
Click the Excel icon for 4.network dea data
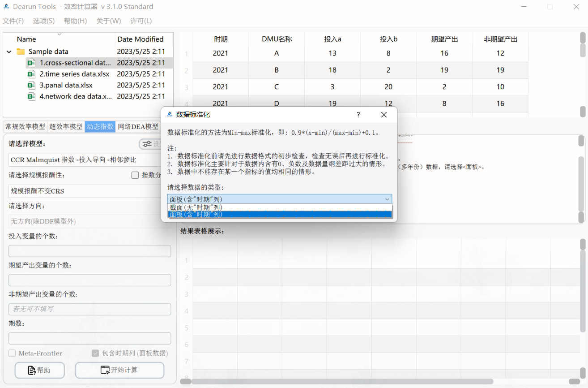click(x=30, y=96)
